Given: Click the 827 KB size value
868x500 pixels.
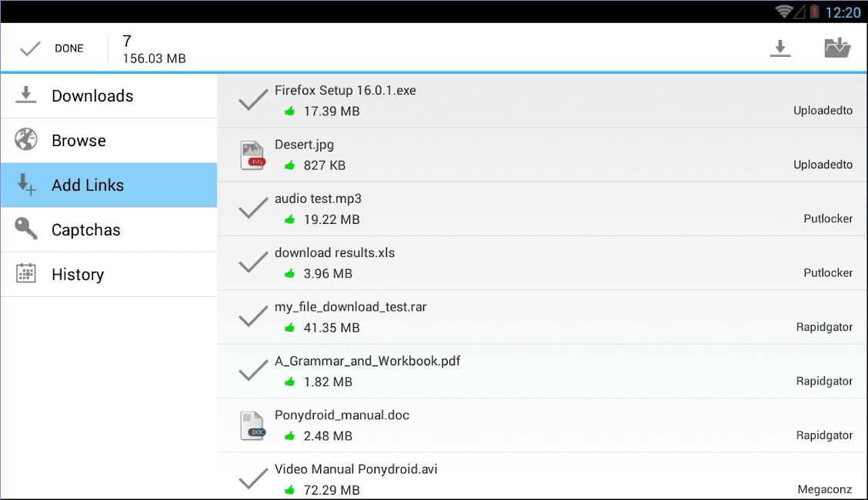Looking at the screenshot, I should [325, 166].
